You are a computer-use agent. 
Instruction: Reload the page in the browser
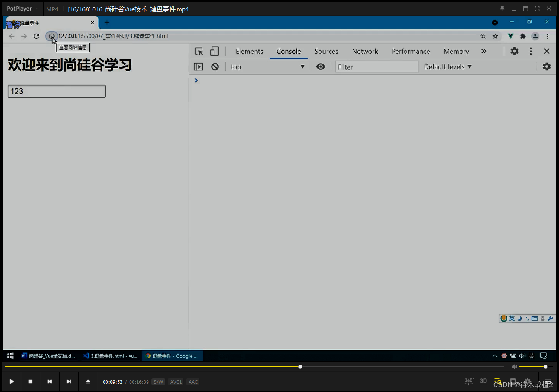37,36
